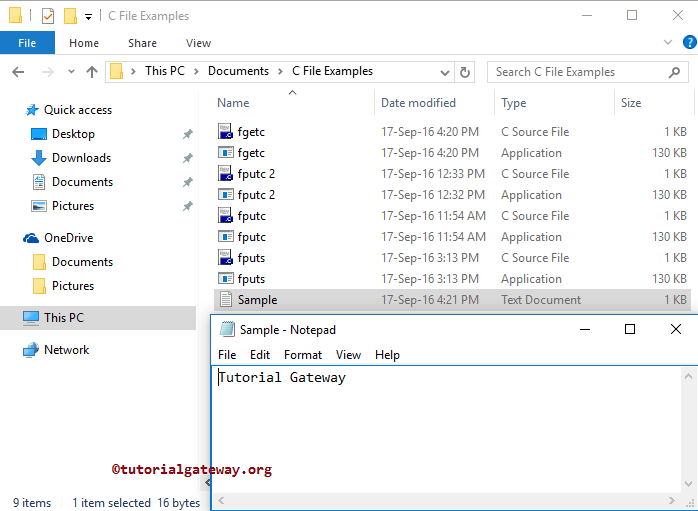Image resolution: width=698 pixels, height=511 pixels.
Task: Select the fputs Application icon
Action: point(226,279)
